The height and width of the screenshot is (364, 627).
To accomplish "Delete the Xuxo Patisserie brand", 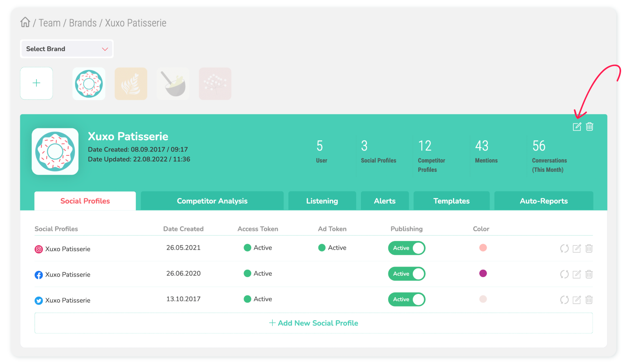I will click(589, 126).
